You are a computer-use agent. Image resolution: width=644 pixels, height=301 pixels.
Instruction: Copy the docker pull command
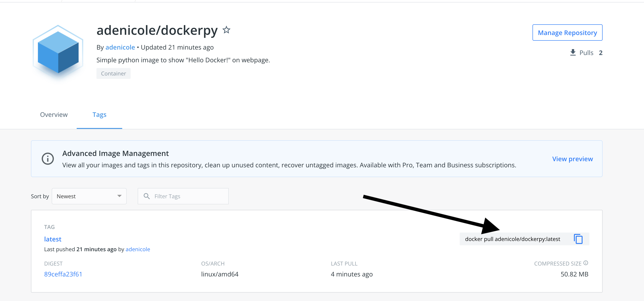(578, 239)
